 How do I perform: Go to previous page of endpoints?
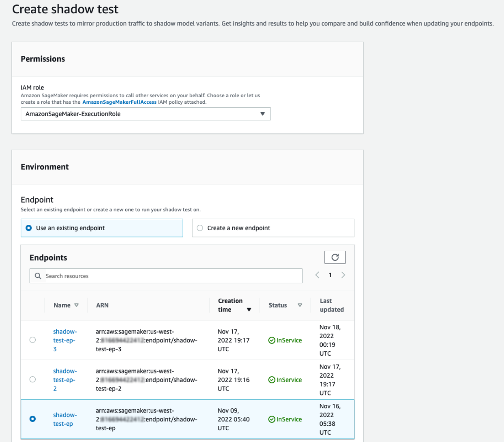pos(317,275)
